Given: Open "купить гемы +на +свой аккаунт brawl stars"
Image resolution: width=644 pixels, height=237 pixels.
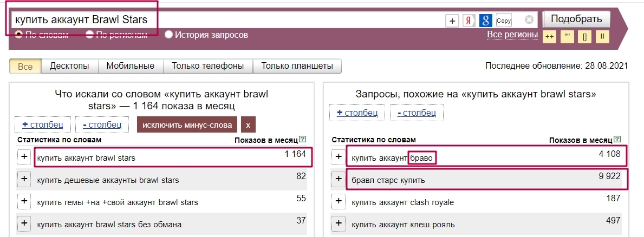Looking at the screenshot, I should 118,202.
